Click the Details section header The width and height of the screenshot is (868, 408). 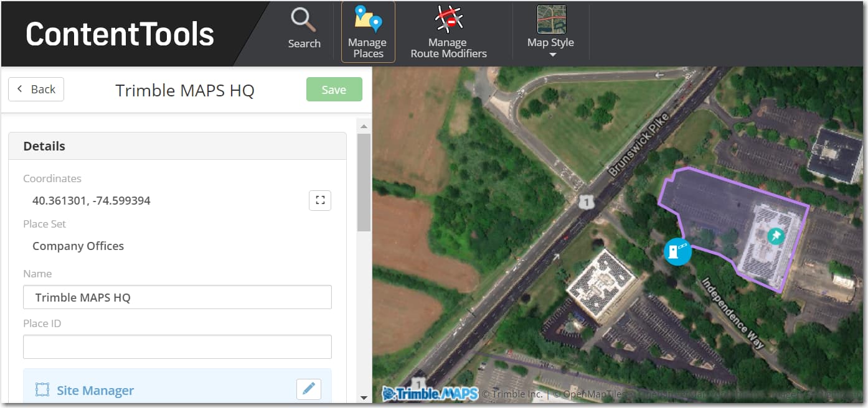pyautogui.click(x=177, y=146)
